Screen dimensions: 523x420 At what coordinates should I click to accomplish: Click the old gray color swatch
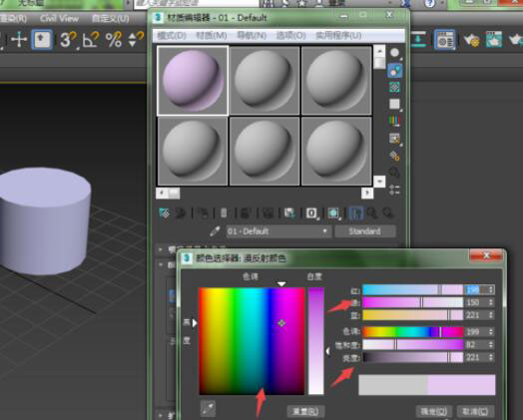tap(393, 385)
